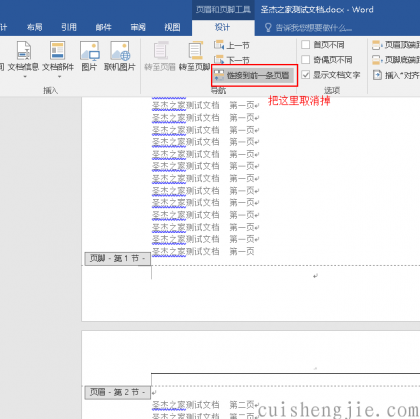Select the 页脚 - 第 1 节 footer label
This screenshot has width=420, height=419.
click(117, 258)
